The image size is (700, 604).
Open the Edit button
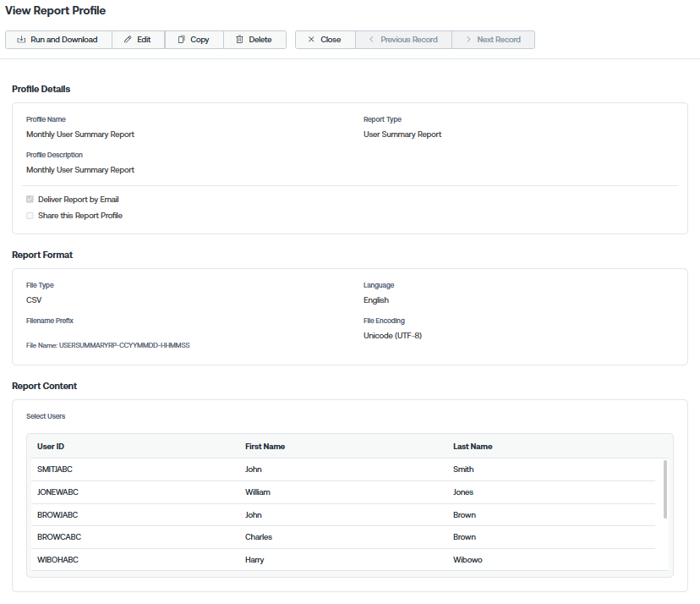pyautogui.click(x=139, y=40)
